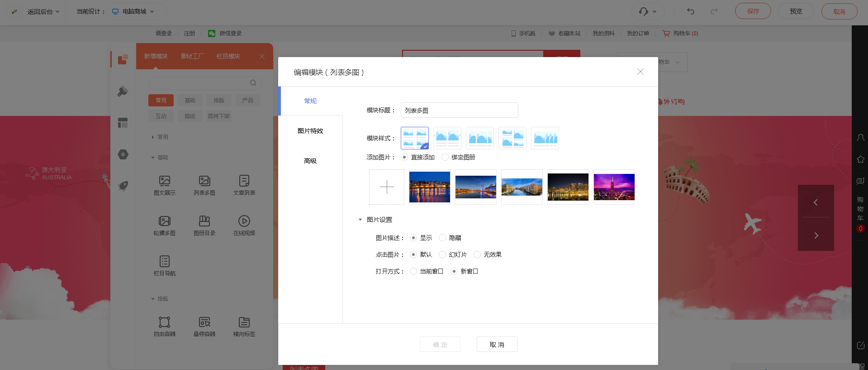Click the user profile icon on right bar
The image size is (868, 370).
tap(860, 138)
